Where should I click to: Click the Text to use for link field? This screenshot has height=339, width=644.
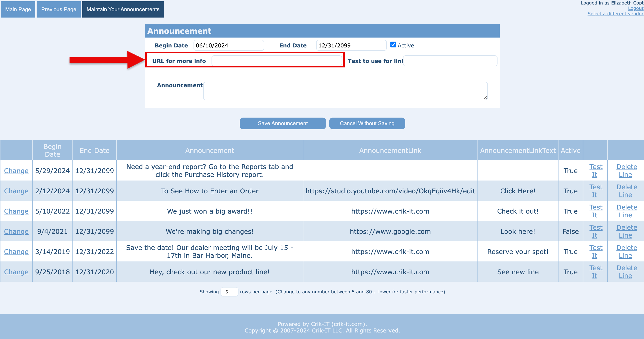(450, 61)
